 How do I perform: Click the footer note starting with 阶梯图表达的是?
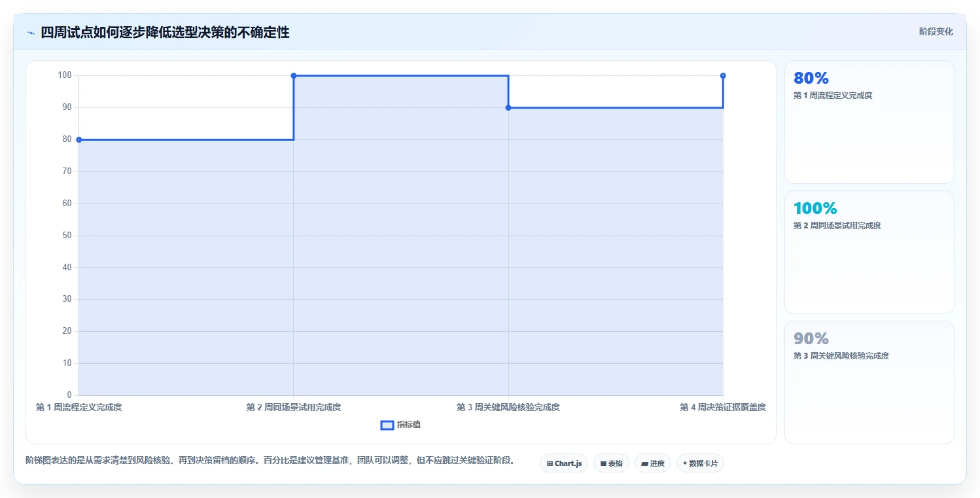point(270,460)
